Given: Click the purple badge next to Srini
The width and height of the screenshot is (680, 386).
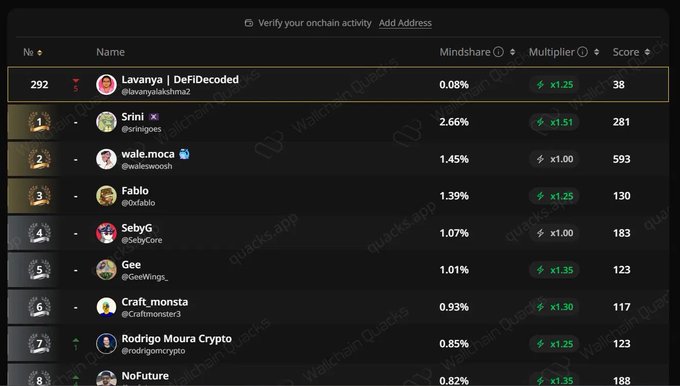Looking at the screenshot, I should tap(154, 117).
